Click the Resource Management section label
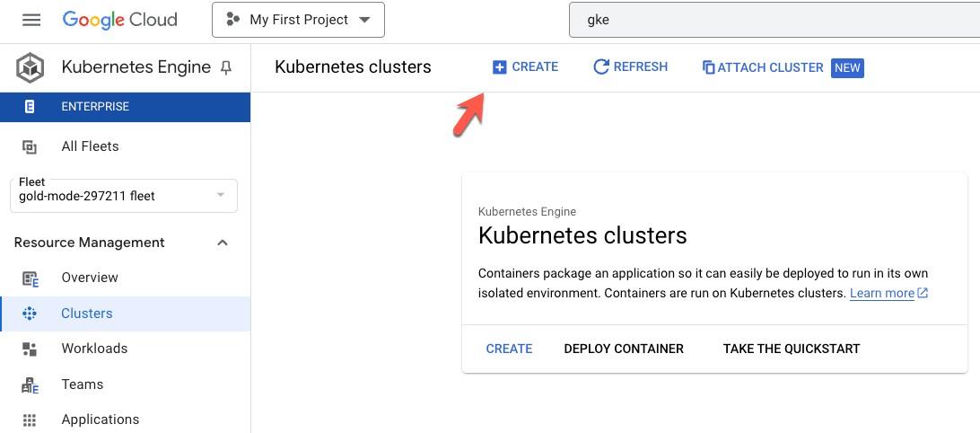 coord(90,243)
